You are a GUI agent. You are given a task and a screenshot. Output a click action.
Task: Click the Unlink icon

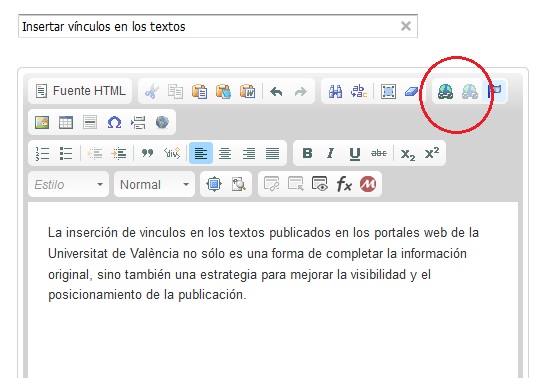pyautogui.click(x=470, y=92)
